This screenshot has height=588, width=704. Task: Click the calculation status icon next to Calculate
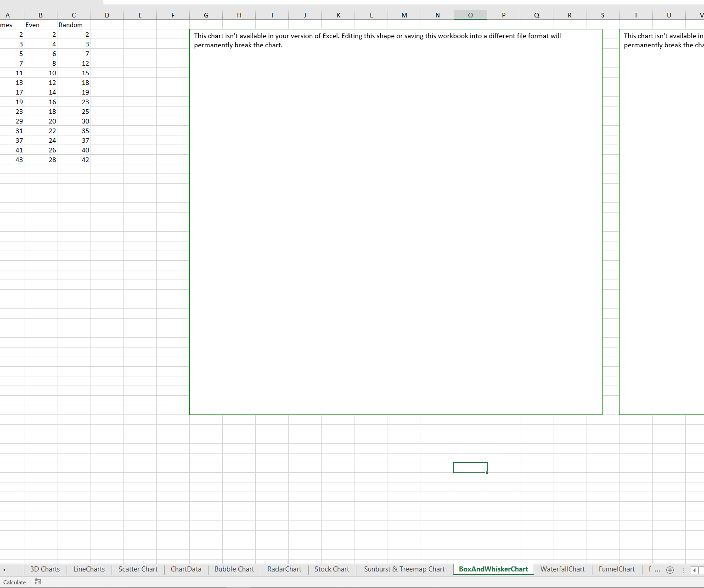(x=38, y=582)
